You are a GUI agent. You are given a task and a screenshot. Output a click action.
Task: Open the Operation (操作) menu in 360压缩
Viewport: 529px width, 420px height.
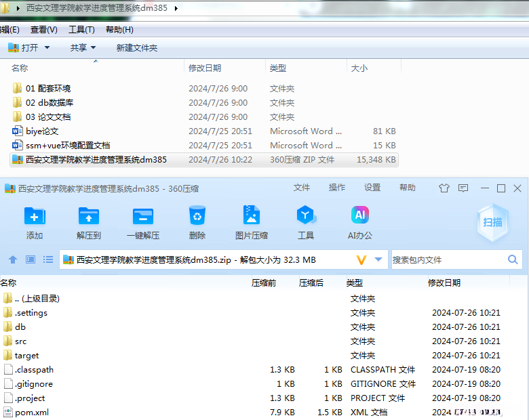point(337,188)
